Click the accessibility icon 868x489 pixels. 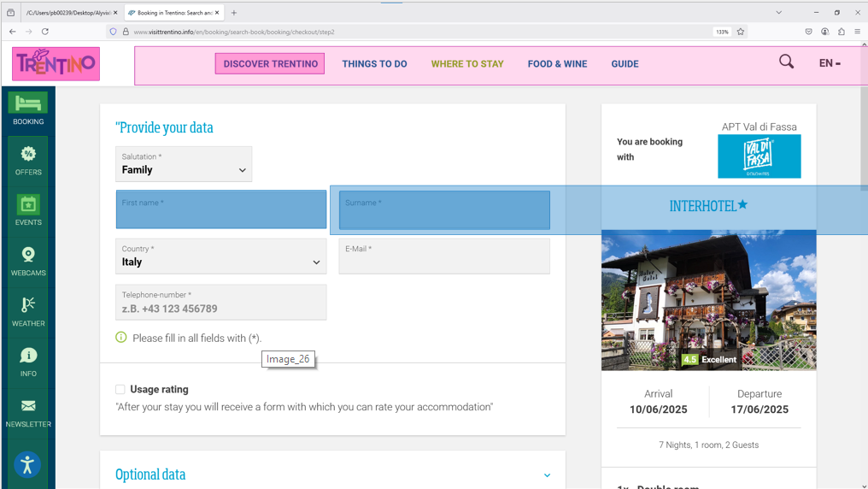(x=27, y=464)
